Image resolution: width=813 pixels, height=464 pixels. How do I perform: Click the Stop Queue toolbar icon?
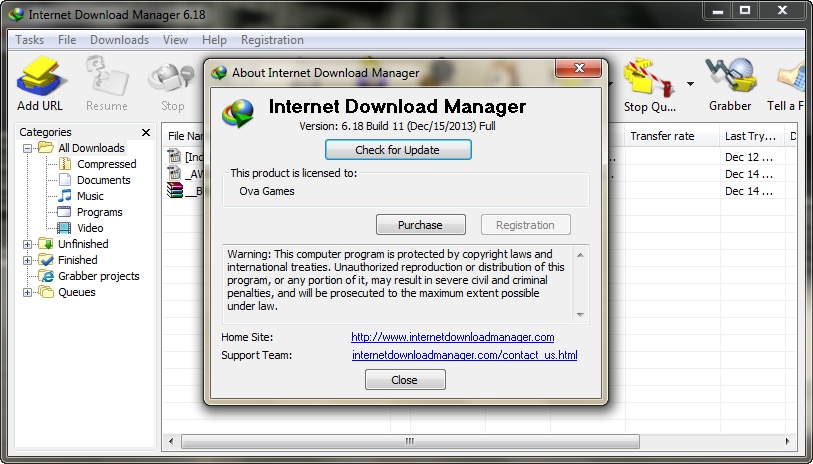[x=649, y=86]
